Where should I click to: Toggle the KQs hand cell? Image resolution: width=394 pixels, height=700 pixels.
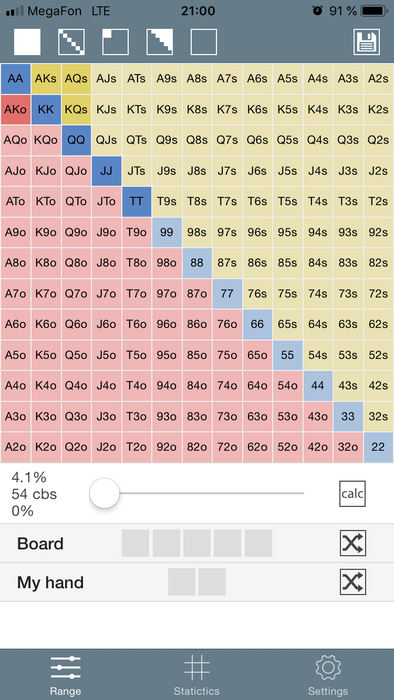[x=76, y=109]
